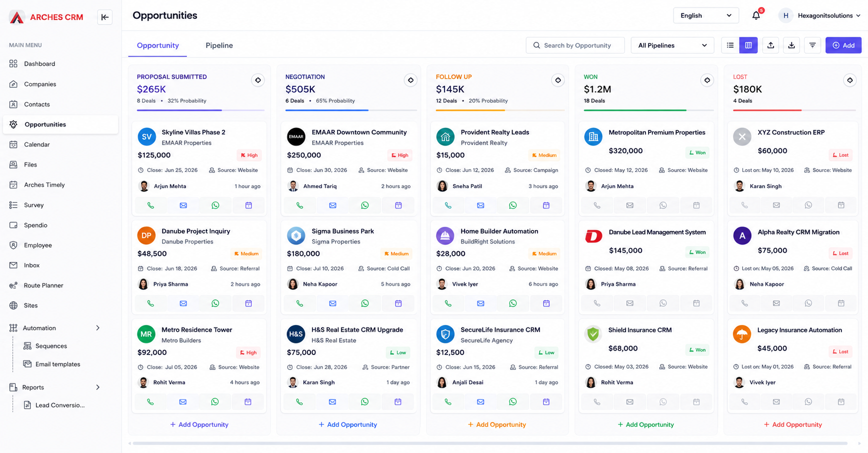Collapse the sidebar with arrow icon
This screenshot has width=868, height=453.
click(x=104, y=17)
